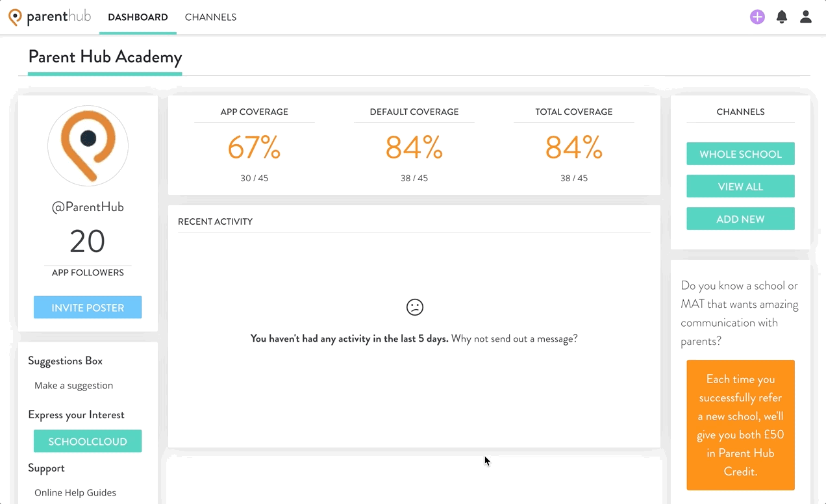This screenshot has height=504, width=826.
Task: Click the 30 / 45 app coverage count
Action: click(x=255, y=178)
